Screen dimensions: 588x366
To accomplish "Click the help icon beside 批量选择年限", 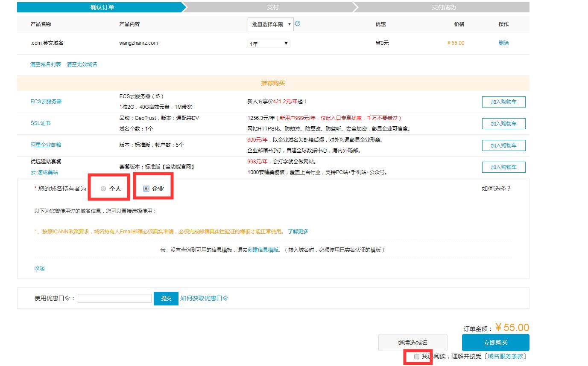I will point(297,24).
